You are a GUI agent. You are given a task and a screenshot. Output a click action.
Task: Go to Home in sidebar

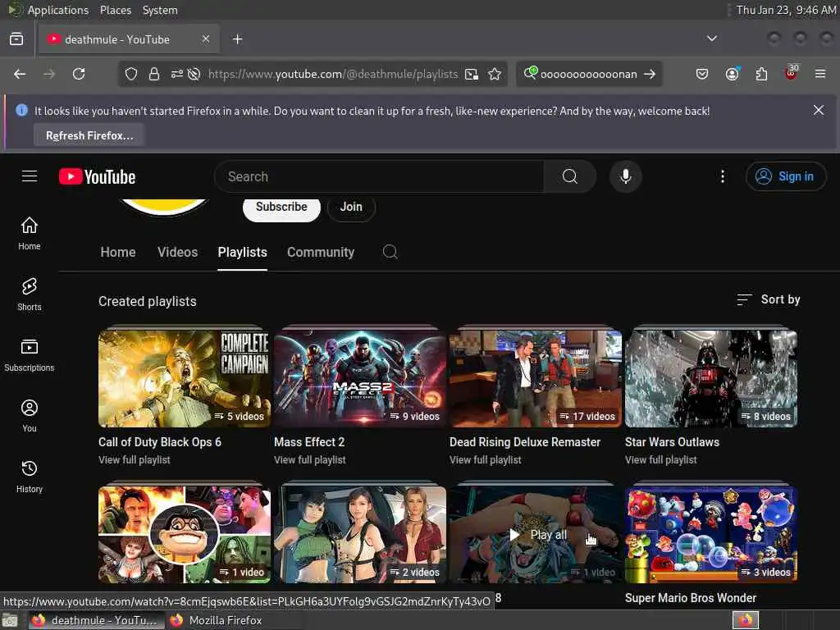click(x=30, y=234)
